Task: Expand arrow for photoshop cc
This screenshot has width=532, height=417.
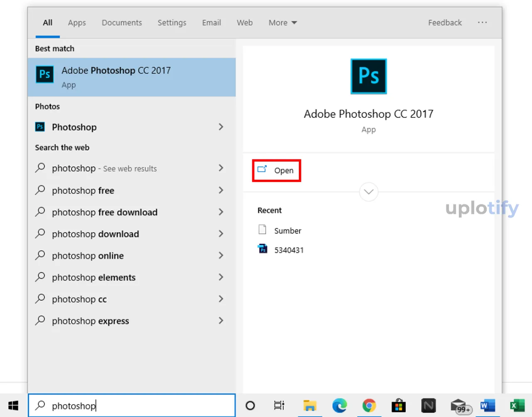Action: tap(221, 299)
